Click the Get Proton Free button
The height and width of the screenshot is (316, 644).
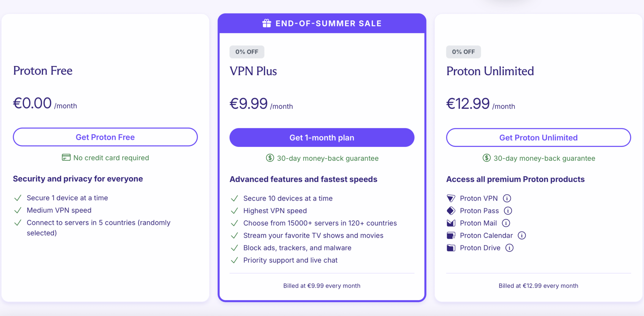105,137
